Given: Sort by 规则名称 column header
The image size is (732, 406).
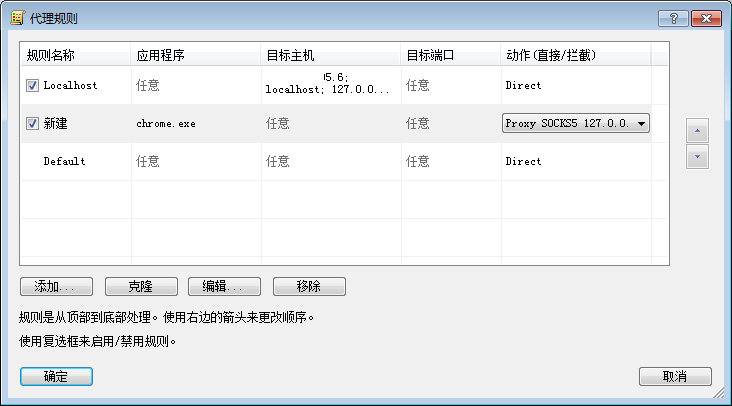Looking at the screenshot, I should point(76,55).
